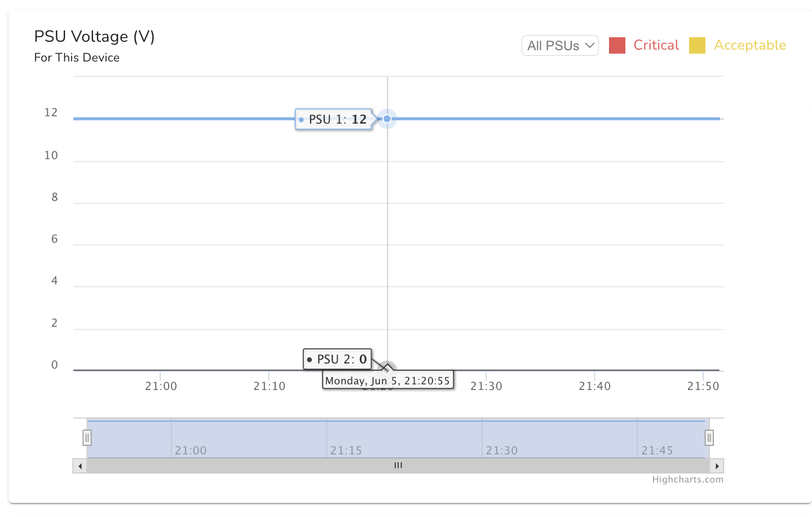Click the scrollbar right arrow button
This screenshot has width=812, height=517.
pos(717,466)
